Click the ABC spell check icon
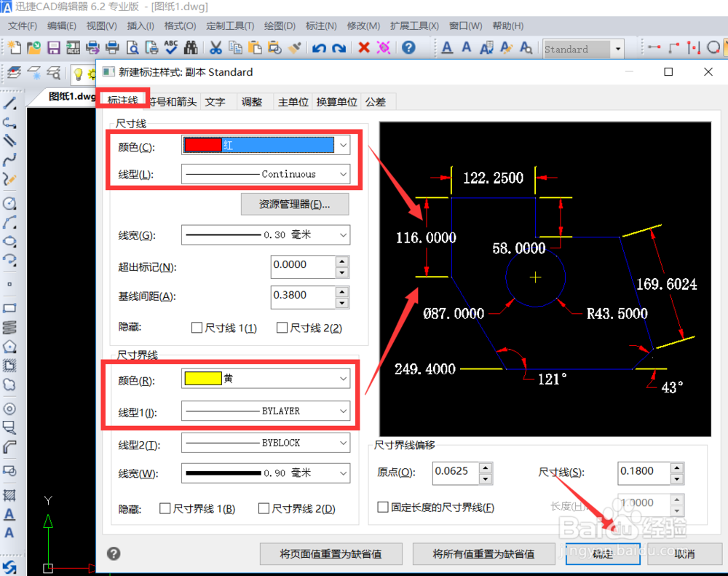Screen dimensions: 728x576 [x=171, y=47]
